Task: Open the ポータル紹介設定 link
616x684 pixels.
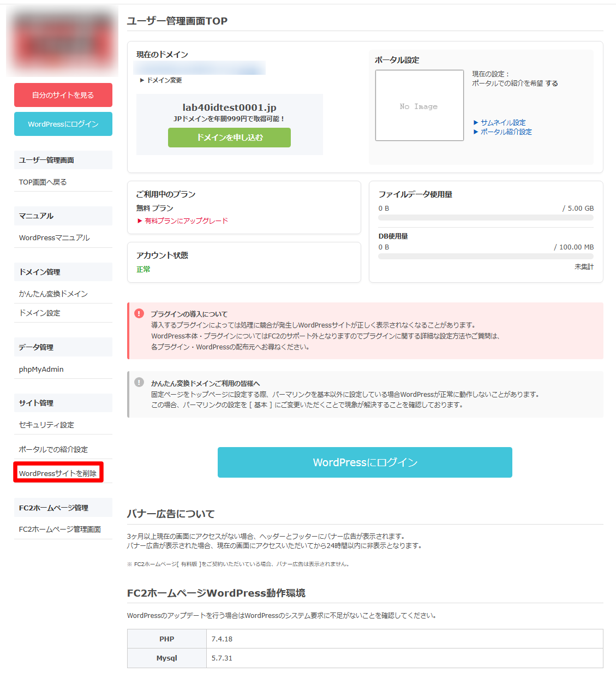Action: click(506, 132)
